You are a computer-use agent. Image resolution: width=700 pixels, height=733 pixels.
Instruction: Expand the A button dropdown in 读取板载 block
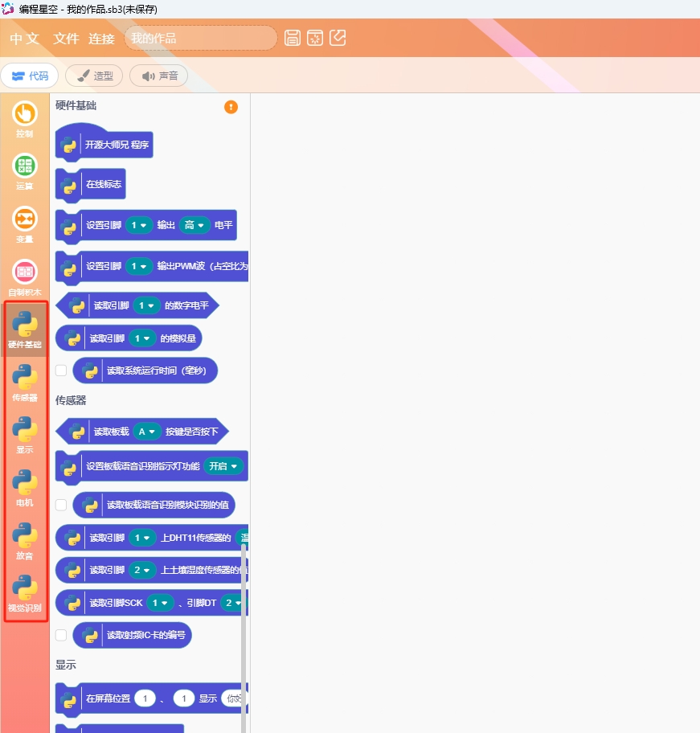point(147,432)
